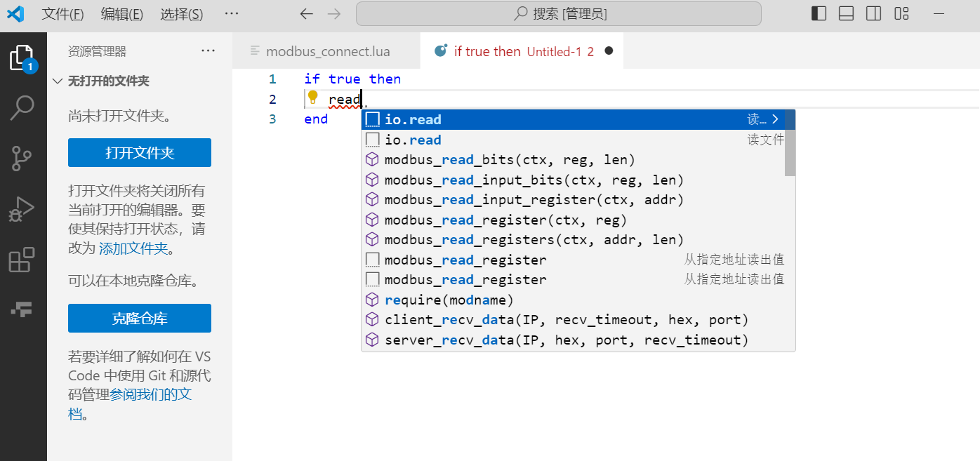Open the Run and Debug view

coord(22,209)
